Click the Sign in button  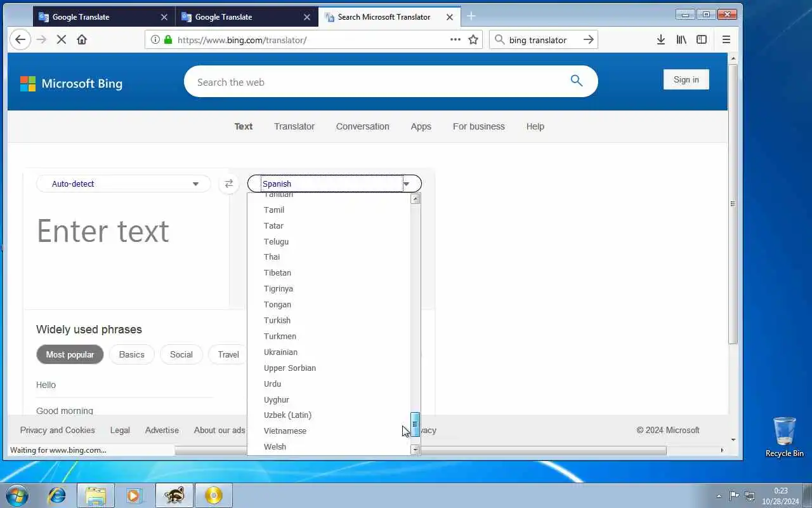click(686, 79)
